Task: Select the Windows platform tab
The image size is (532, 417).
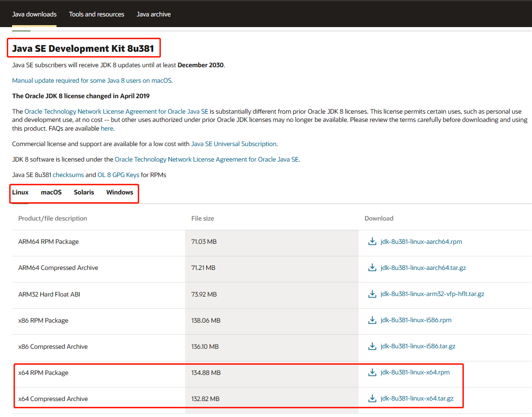Action: [120, 192]
